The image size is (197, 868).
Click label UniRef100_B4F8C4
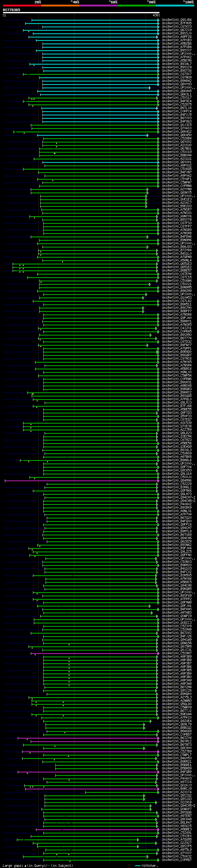[177, 101]
